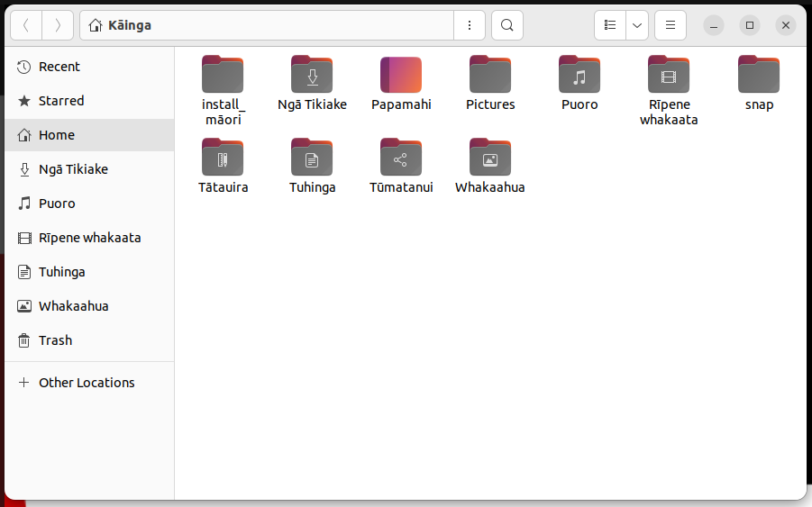Select the Pictures folder icon

point(490,74)
